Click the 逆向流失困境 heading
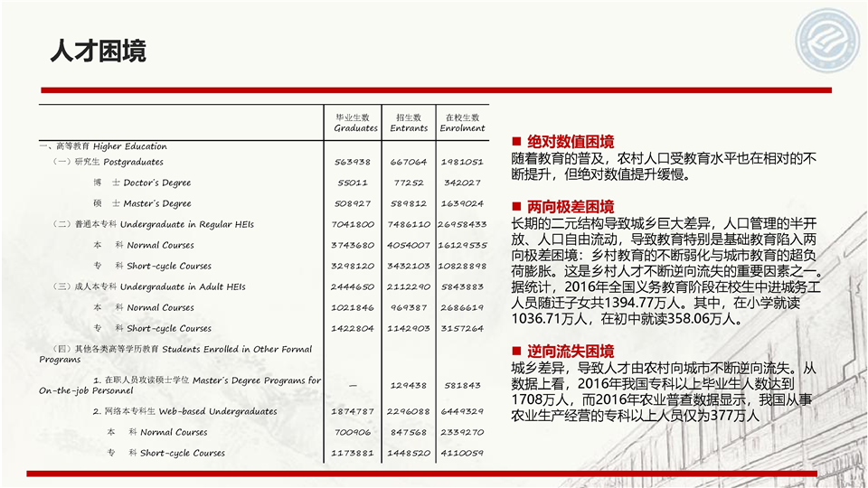The width and height of the screenshot is (868, 488). [x=571, y=352]
